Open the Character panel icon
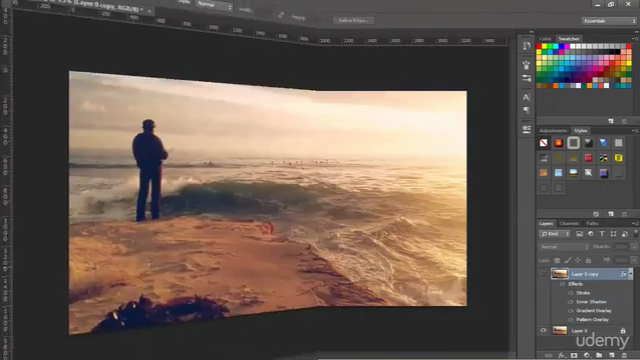Screen dimensions: 640x360 (x=527, y=97)
